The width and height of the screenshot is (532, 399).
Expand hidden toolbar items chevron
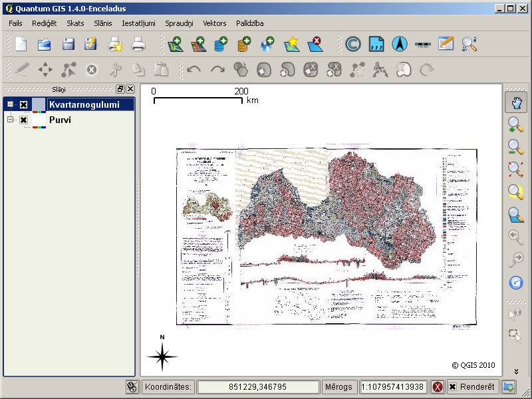(516, 372)
